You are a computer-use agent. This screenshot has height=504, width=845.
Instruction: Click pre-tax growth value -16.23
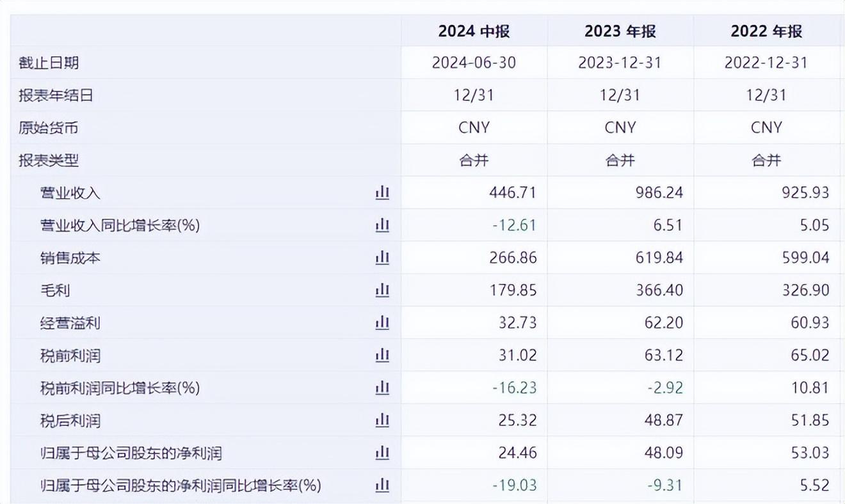515,388
